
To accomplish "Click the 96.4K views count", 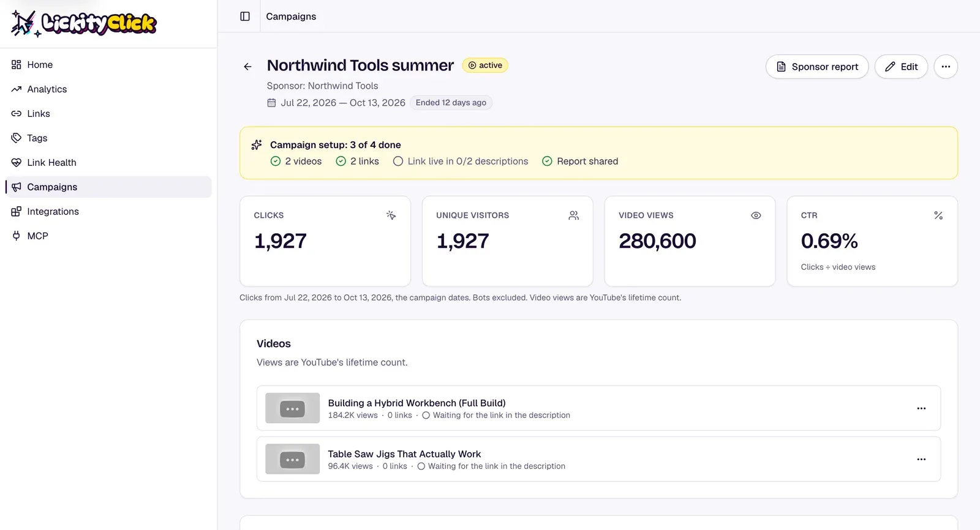I will pyautogui.click(x=350, y=466).
